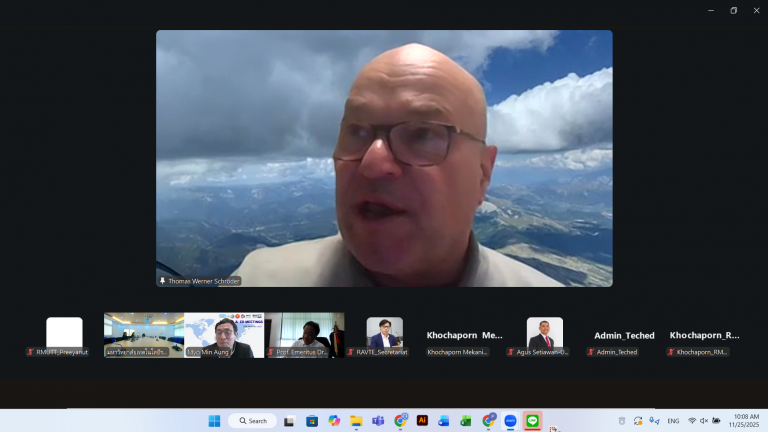Click the RAVTE_Secretariat participant thumbnail

(x=384, y=335)
